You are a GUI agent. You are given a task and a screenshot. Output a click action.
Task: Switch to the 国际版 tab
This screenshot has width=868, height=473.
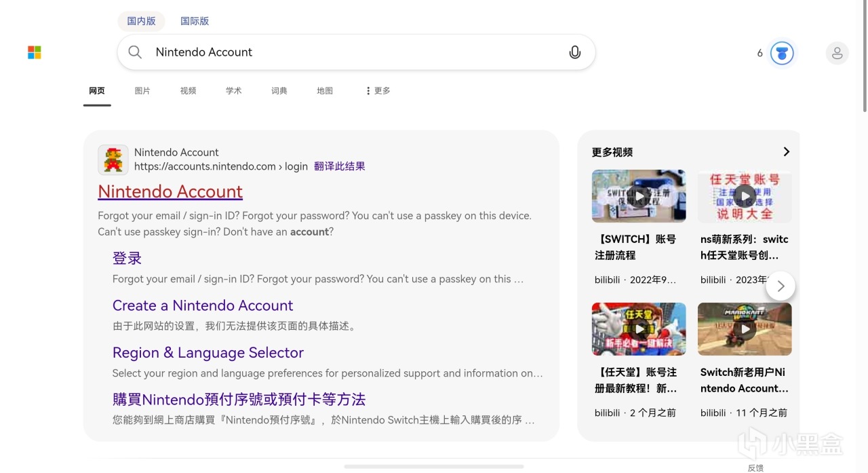pos(195,21)
